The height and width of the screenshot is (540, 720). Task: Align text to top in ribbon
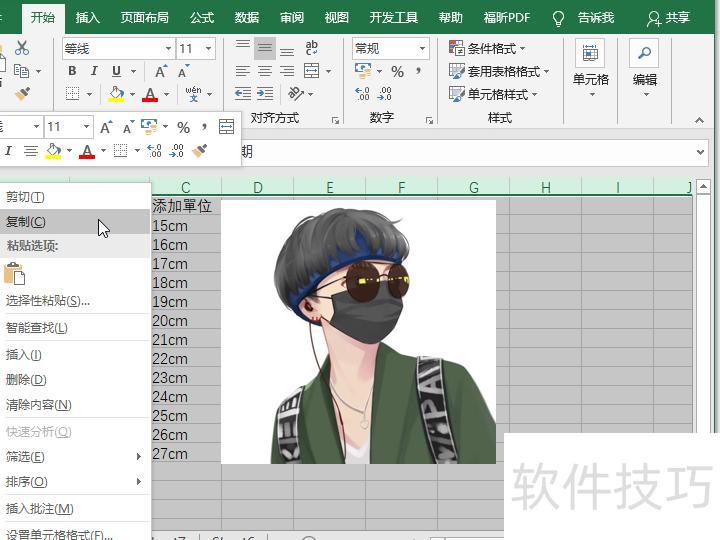[242, 45]
